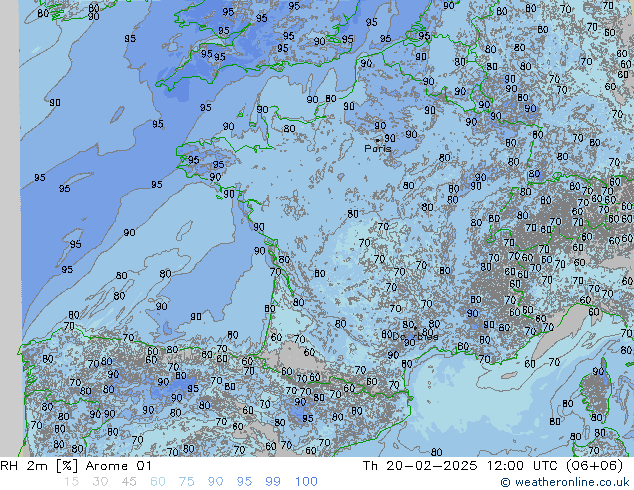
Task: Click legend value 75 in color scale
Action: pyautogui.click(x=186, y=482)
